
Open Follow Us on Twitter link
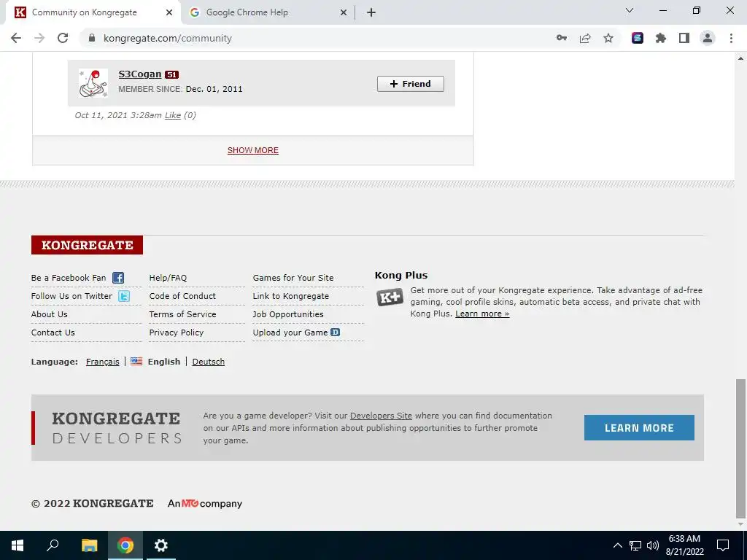coord(71,296)
